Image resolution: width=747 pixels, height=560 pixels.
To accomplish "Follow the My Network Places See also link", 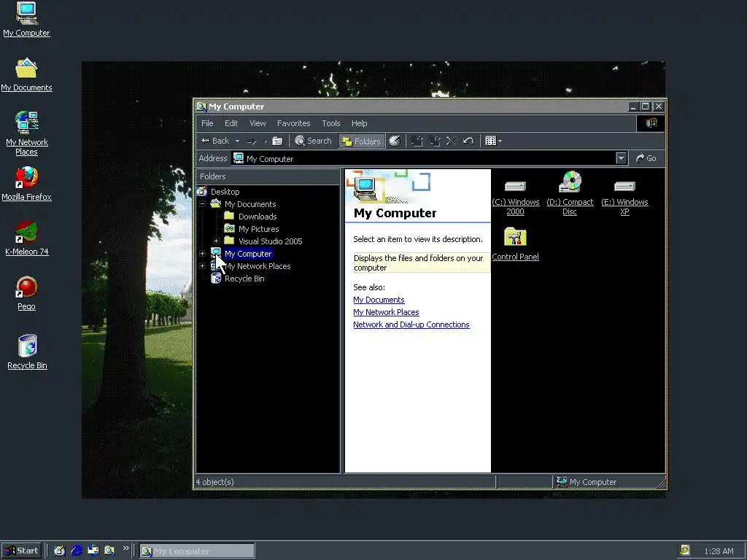I will (x=386, y=312).
